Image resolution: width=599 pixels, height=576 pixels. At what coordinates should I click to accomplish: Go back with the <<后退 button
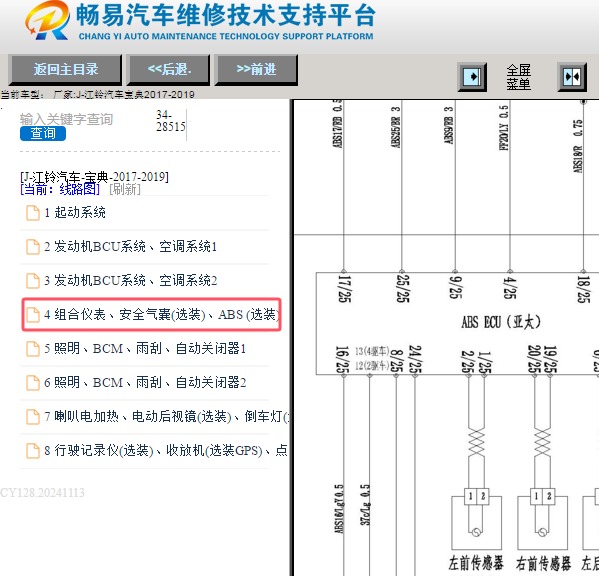(x=168, y=70)
